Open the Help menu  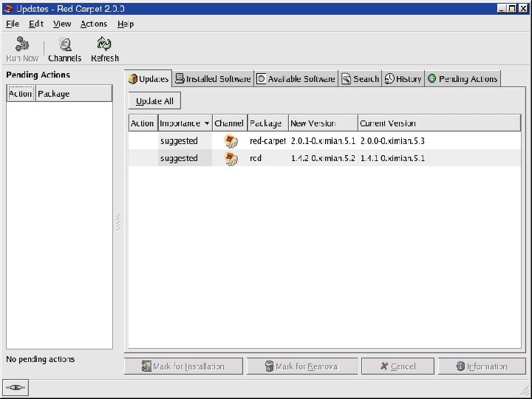[126, 24]
